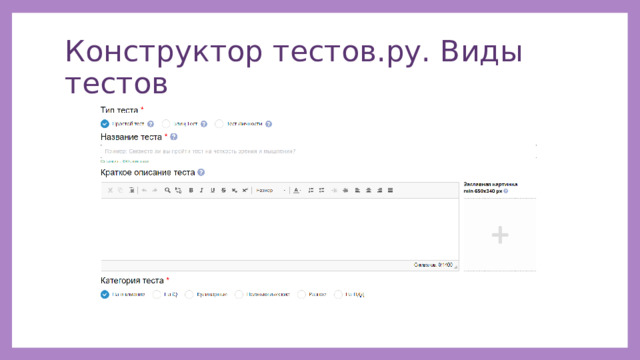Open the Replace tool icon
This screenshot has width=640, height=360.
coord(178,190)
